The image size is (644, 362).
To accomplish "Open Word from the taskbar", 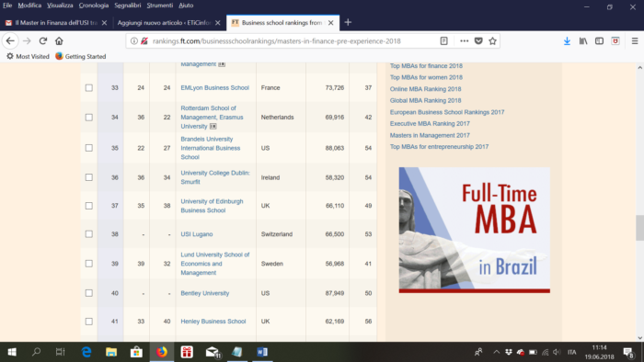I will 262,352.
